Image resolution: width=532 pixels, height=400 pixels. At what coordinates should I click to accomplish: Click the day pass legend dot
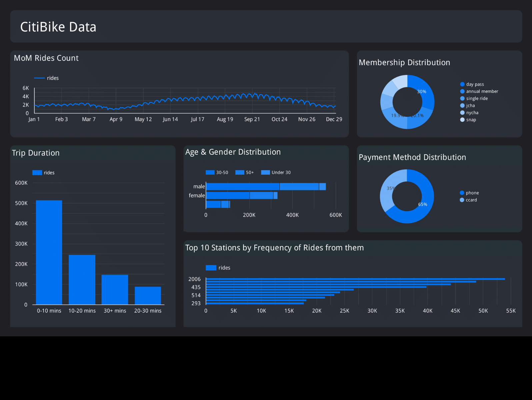click(x=462, y=84)
